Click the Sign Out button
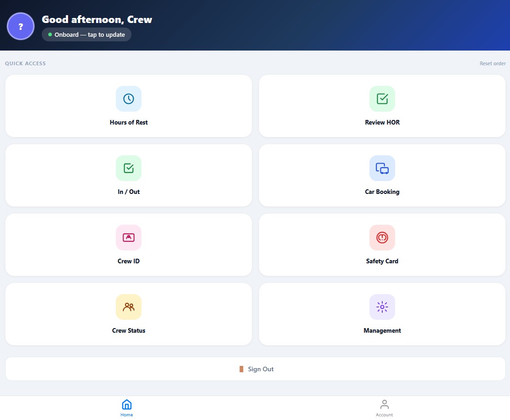Screen dimensions: 510x420 [255, 369]
